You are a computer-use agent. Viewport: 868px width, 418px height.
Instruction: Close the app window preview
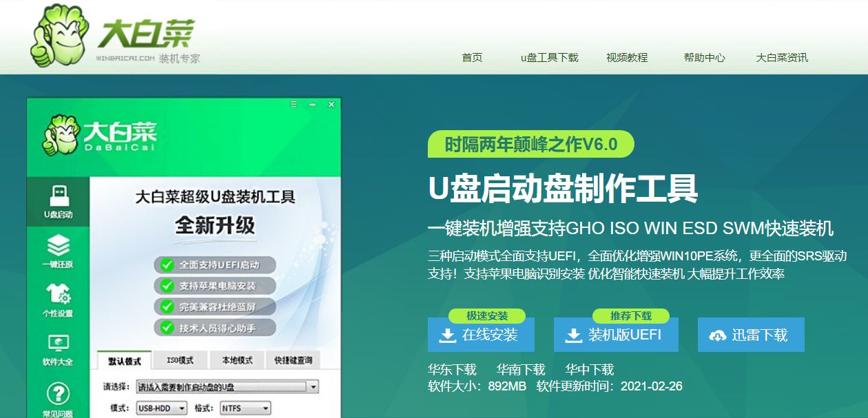[331, 105]
